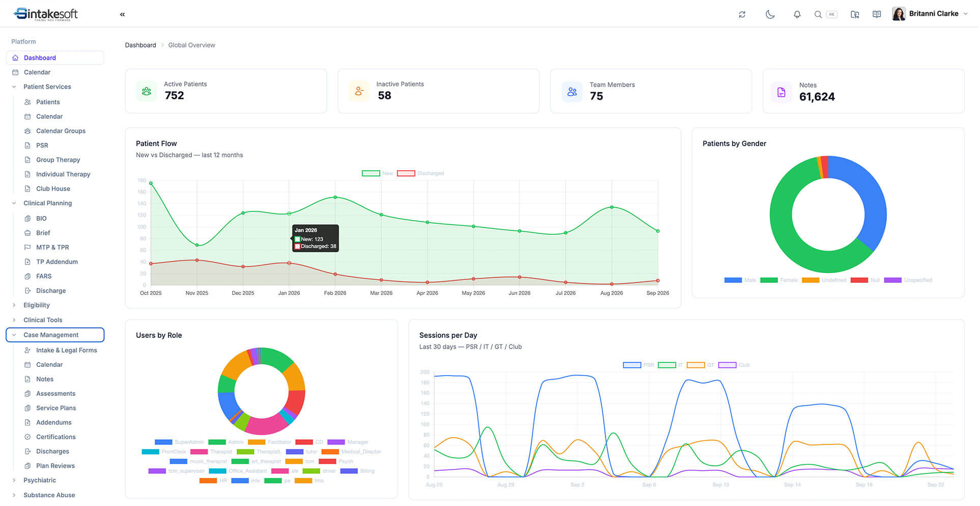
Task: Toggle dark mode with the moon icon
Action: click(x=770, y=14)
